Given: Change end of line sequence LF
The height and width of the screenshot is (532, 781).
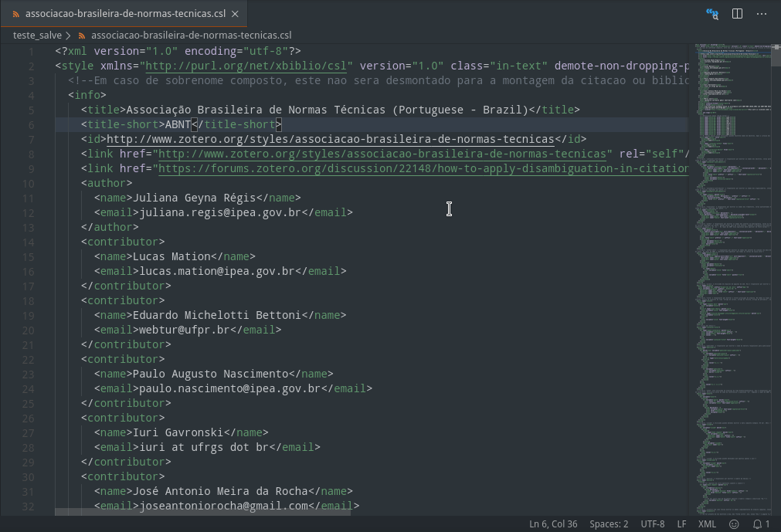Looking at the screenshot, I should click(x=681, y=524).
